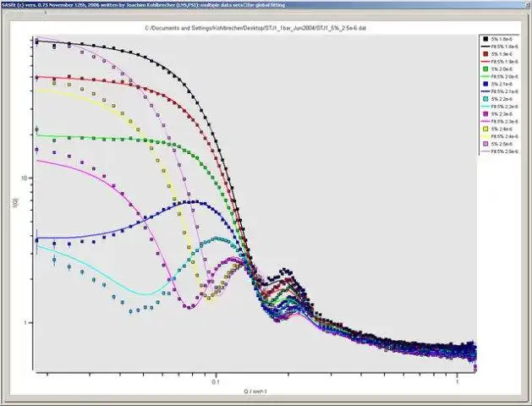Click the cyan 5% 2.2e-6 legend marker
Image resolution: width=532 pixels, height=406 pixels.
[x=485, y=99]
